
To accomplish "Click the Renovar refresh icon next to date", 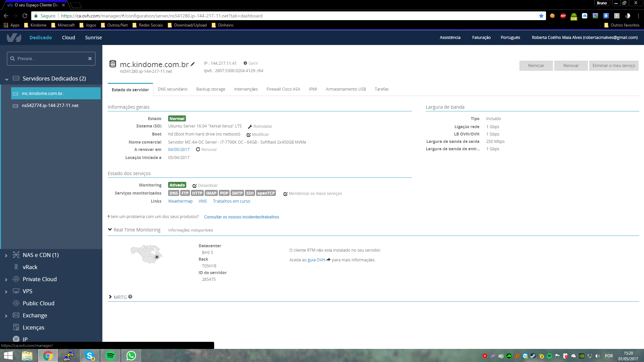I will 198,149.
